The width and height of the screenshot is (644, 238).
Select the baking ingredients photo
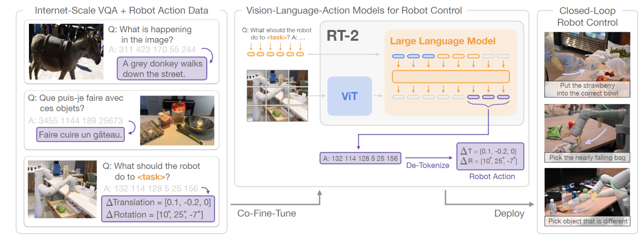[177, 120]
